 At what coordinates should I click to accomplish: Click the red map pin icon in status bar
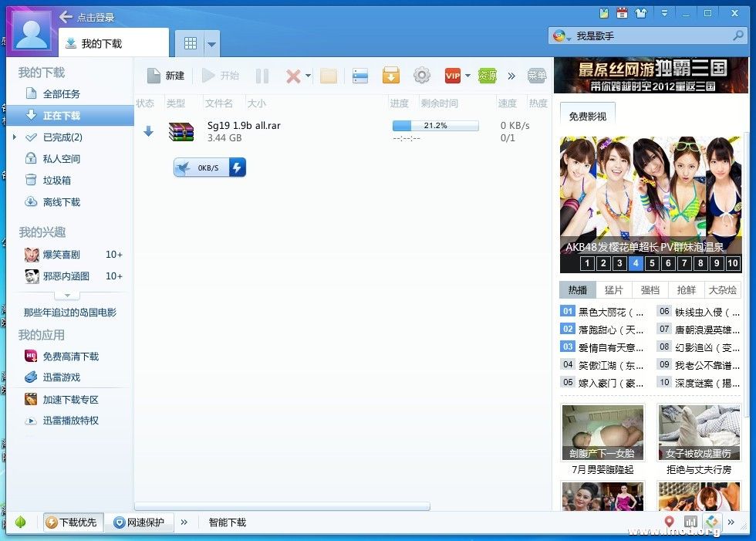668,522
